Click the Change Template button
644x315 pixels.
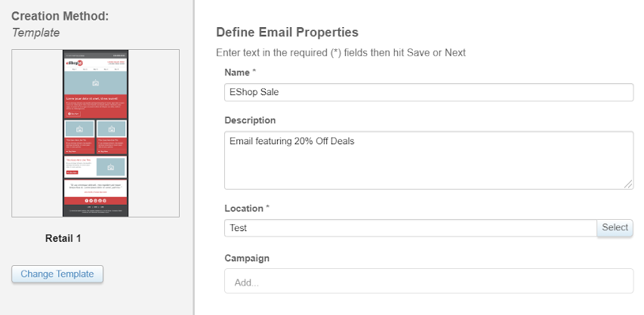pyautogui.click(x=57, y=274)
